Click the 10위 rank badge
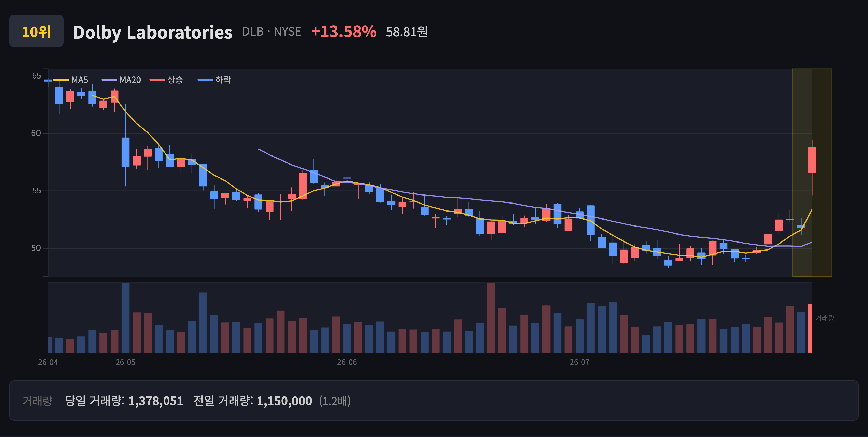This screenshot has width=868, height=437. coord(36,31)
